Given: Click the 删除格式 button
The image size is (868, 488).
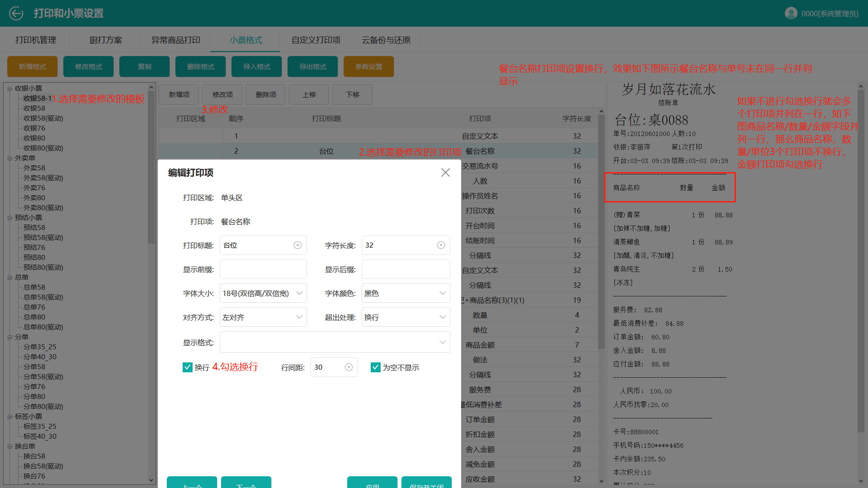Looking at the screenshot, I should click(201, 66).
